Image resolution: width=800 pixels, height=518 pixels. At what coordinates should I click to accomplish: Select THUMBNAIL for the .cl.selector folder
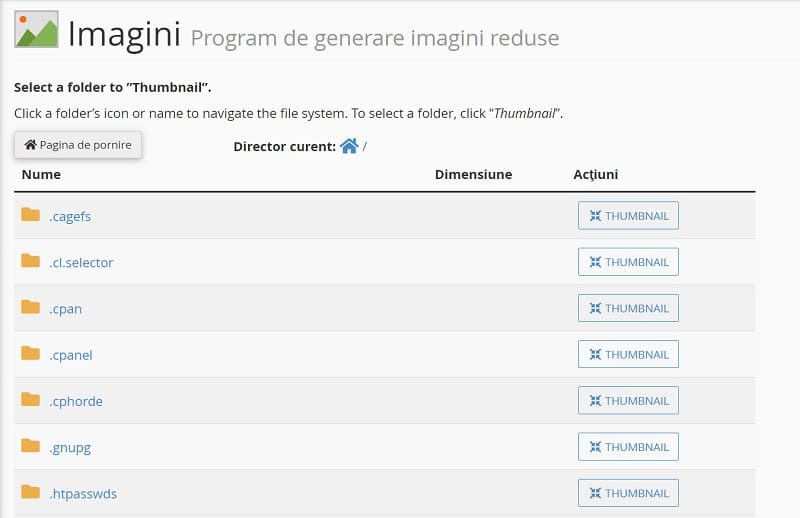coord(628,262)
